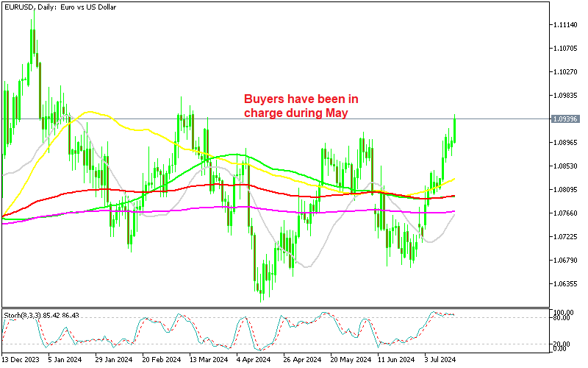
Task: Click the 20.00 stochastic level label
Action: (x=564, y=343)
